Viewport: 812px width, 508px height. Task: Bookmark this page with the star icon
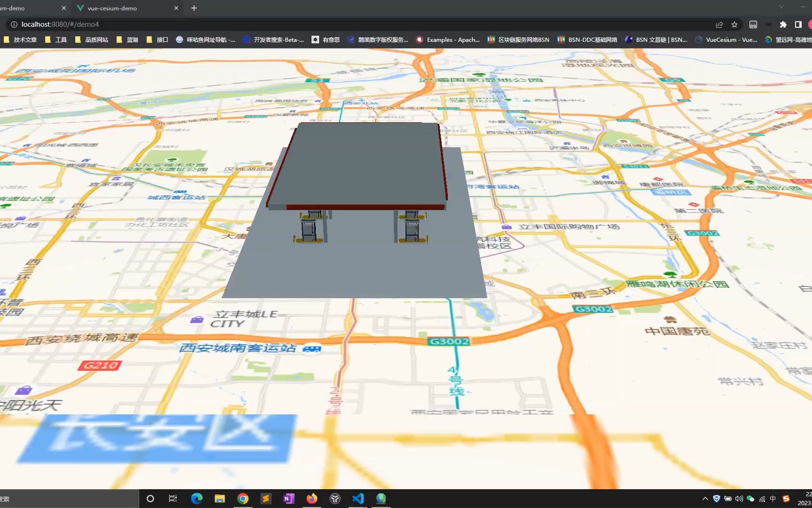(734, 24)
